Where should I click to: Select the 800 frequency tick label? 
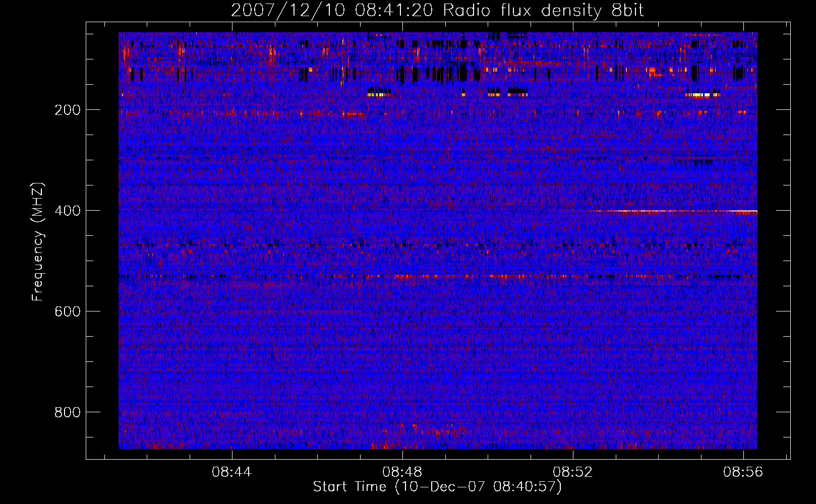click(x=68, y=412)
